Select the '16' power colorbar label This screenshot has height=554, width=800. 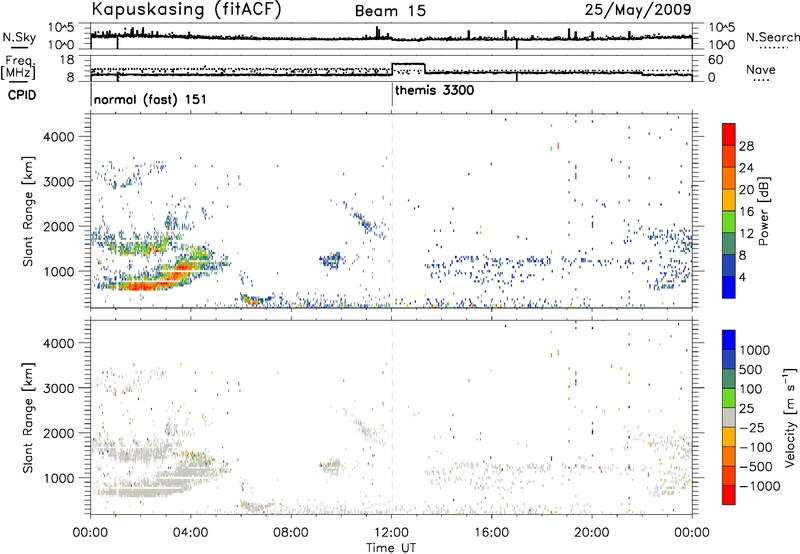[746, 212]
